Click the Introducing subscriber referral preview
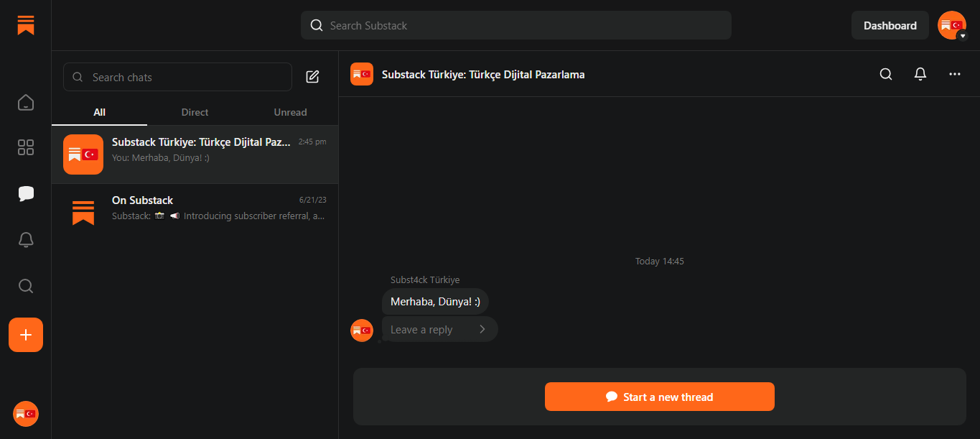Image resolution: width=980 pixels, height=439 pixels. point(219,216)
